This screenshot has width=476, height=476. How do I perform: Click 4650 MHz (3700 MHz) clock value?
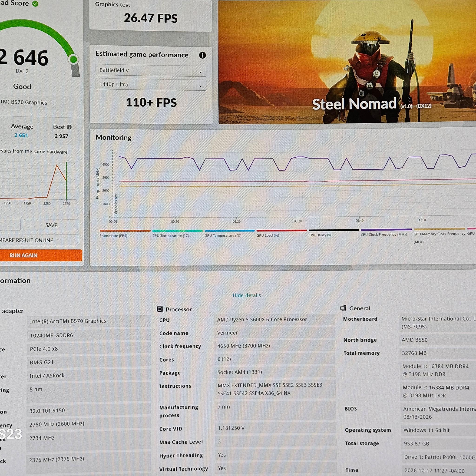pos(274,346)
